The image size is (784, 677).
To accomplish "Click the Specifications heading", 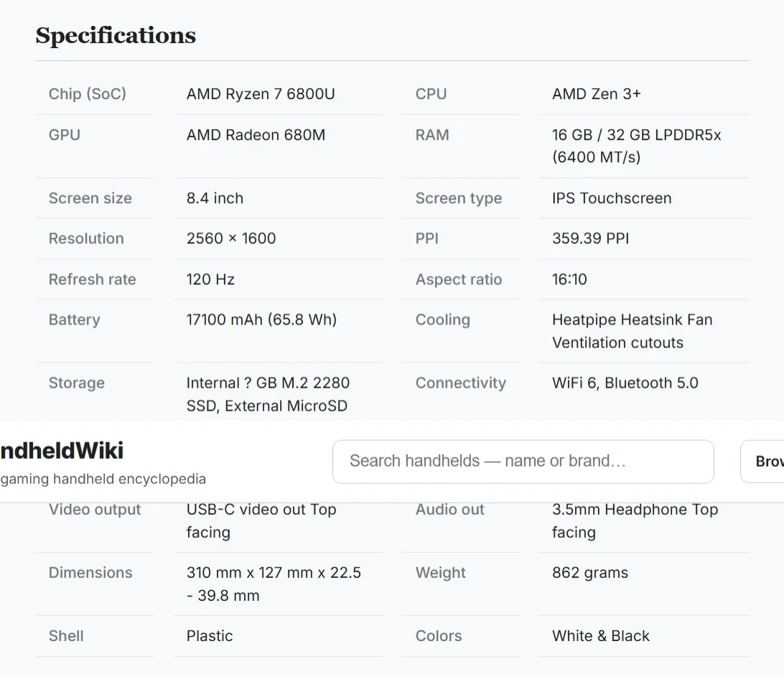I will pyautogui.click(x=116, y=35).
